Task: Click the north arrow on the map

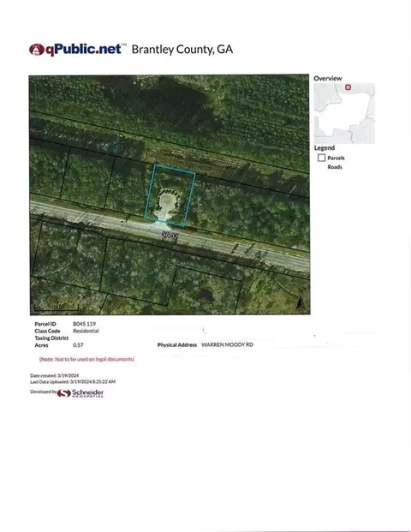Action: pos(300,301)
